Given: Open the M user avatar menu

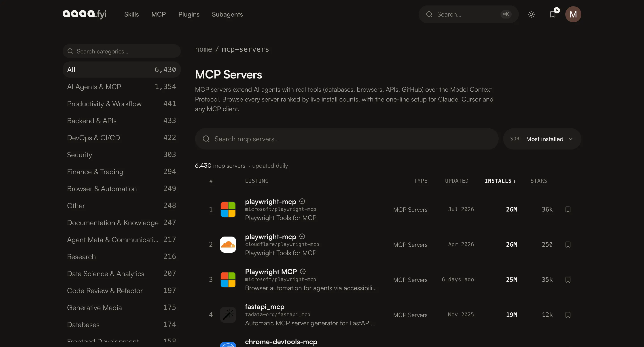Looking at the screenshot, I should (x=573, y=14).
